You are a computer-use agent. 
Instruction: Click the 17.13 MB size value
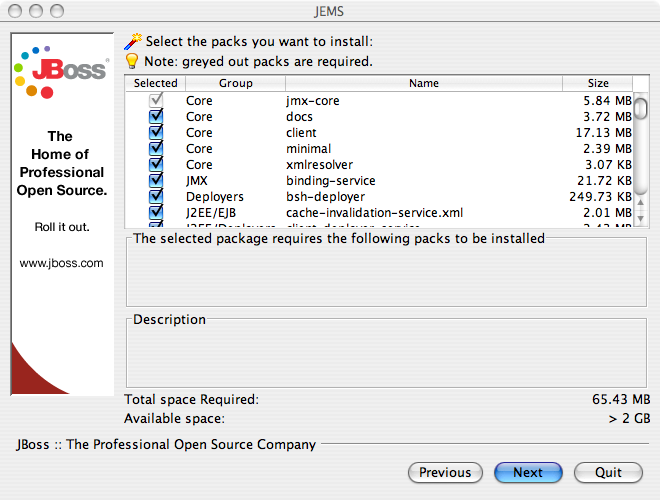pyautogui.click(x=604, y=133)
